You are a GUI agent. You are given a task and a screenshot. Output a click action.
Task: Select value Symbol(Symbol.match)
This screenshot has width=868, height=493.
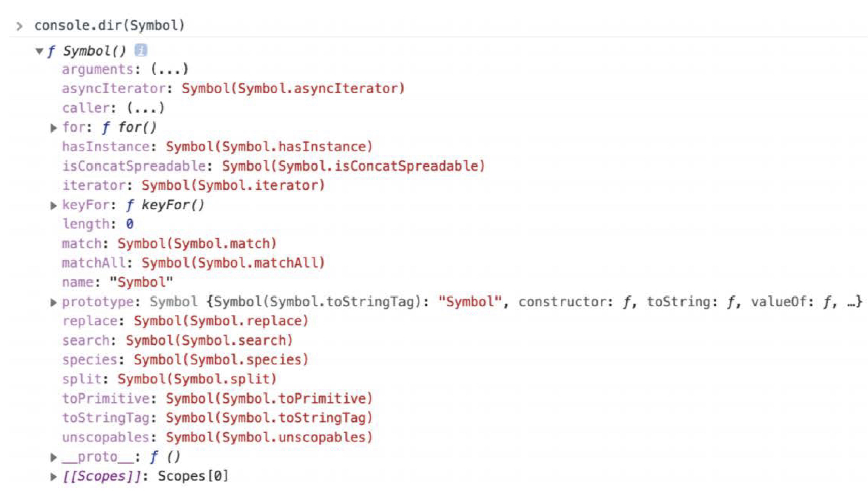197,244
